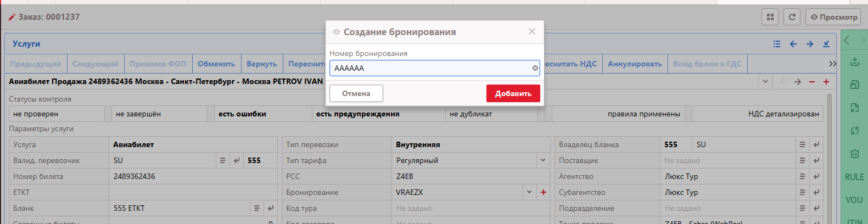868x224 pixels.
Task: Click the download icon in the green sidebar
Action: tap(854, 61)
